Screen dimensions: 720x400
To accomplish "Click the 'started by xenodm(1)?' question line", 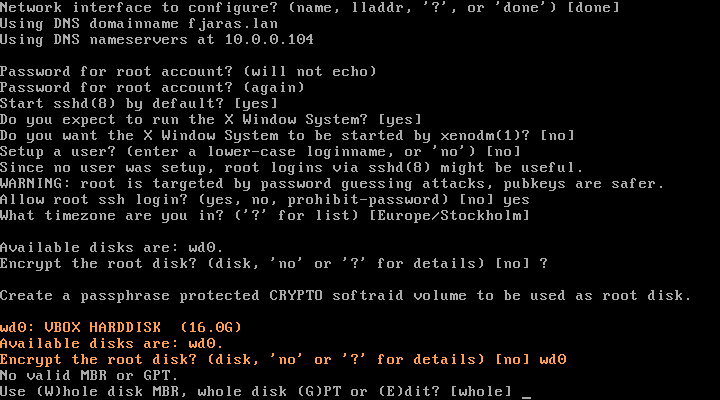I will point(287,136).
